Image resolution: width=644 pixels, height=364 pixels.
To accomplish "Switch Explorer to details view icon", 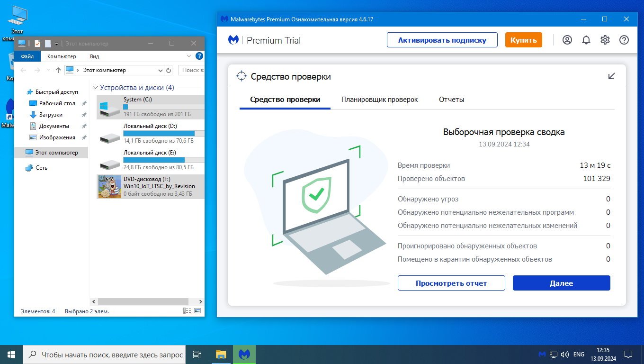I will tap(187, 311).
